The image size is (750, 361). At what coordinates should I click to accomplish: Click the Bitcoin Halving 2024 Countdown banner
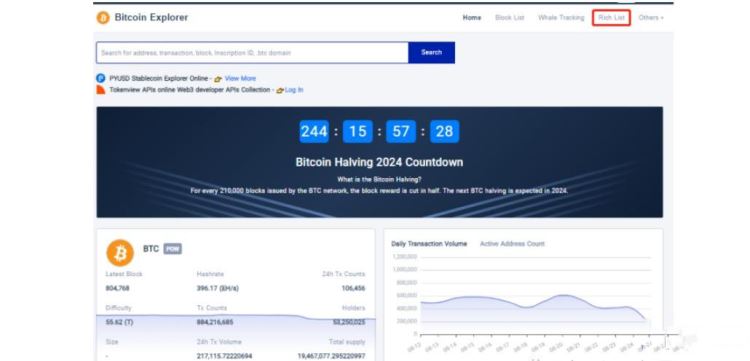pyautogui.click(x=380, y=162)
